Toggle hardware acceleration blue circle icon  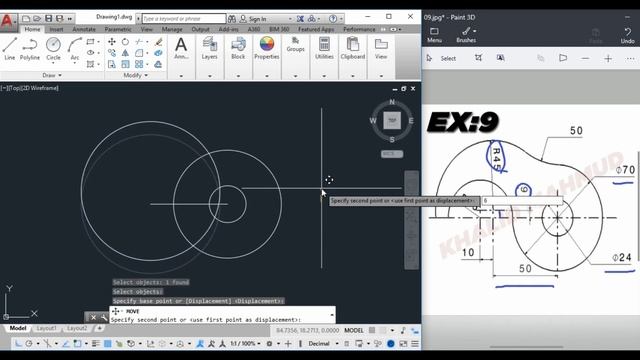(x=391, y=344)
